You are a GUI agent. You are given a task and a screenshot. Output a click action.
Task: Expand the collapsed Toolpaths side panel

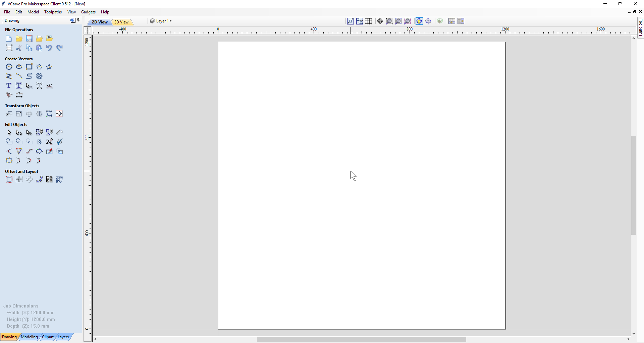640,28
